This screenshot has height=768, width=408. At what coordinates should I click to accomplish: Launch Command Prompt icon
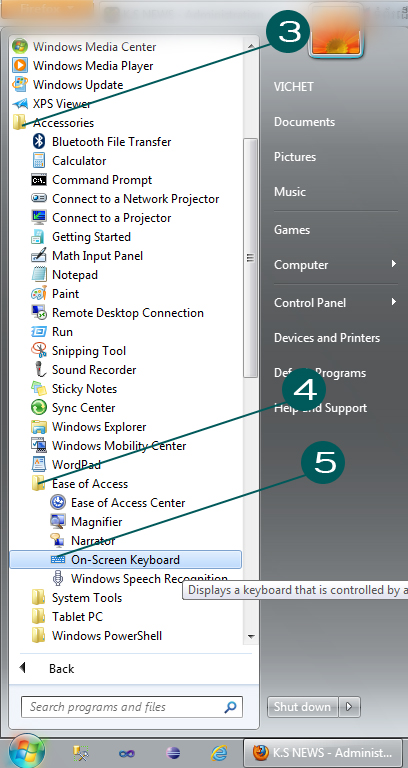pyautogui.click(x=39, y=180)
